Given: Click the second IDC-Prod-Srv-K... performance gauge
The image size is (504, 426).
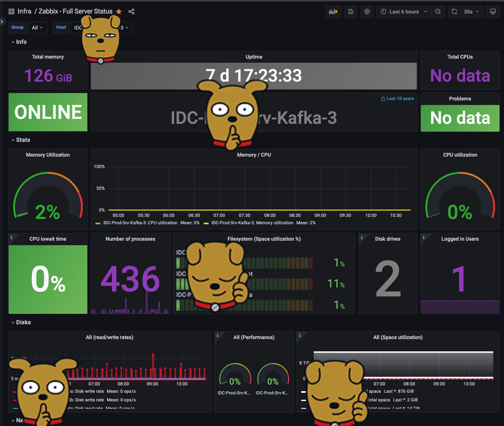Looking at the screenshot, I should (x=273, y=375).
